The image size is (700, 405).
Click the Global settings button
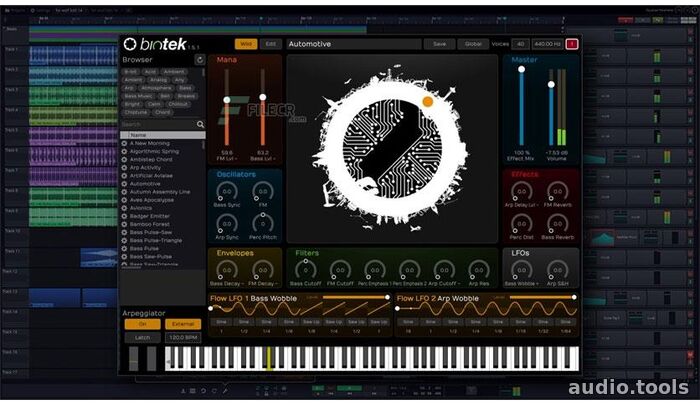(x=474, y=44)
